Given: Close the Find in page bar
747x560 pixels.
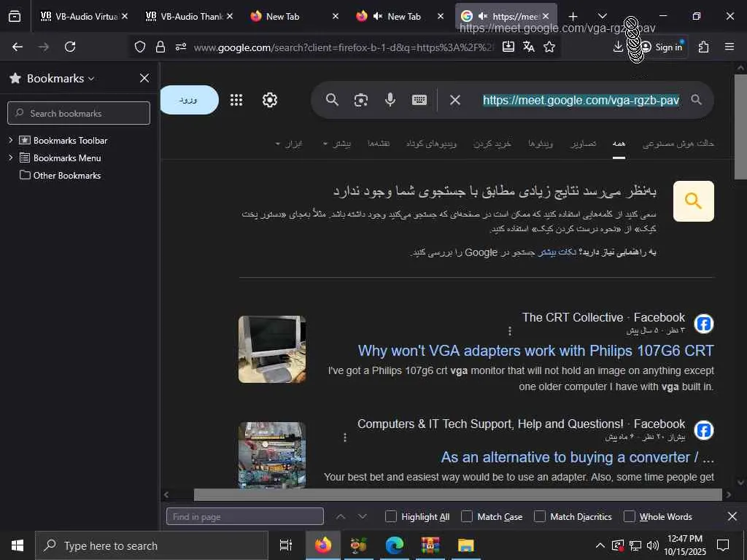Looking at the screenshot, I should pos(732,516).
